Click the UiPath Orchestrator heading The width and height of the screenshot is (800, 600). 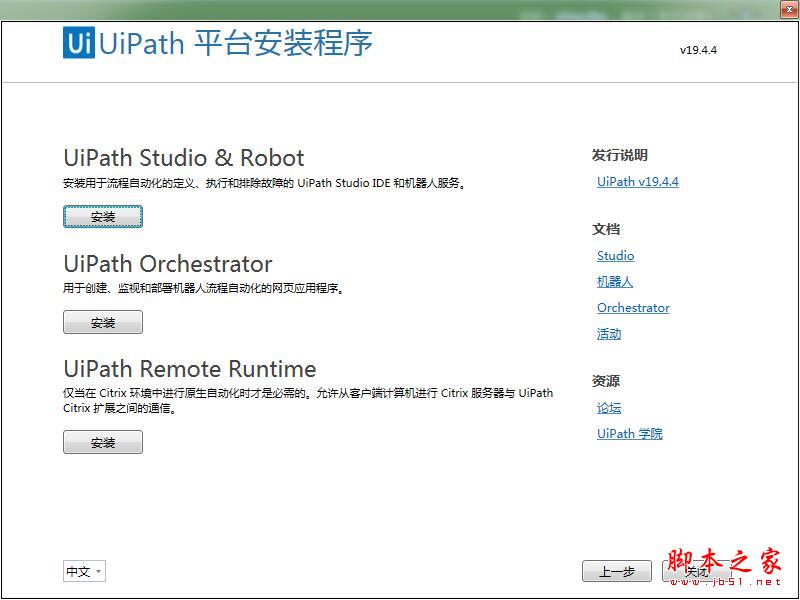168,264
